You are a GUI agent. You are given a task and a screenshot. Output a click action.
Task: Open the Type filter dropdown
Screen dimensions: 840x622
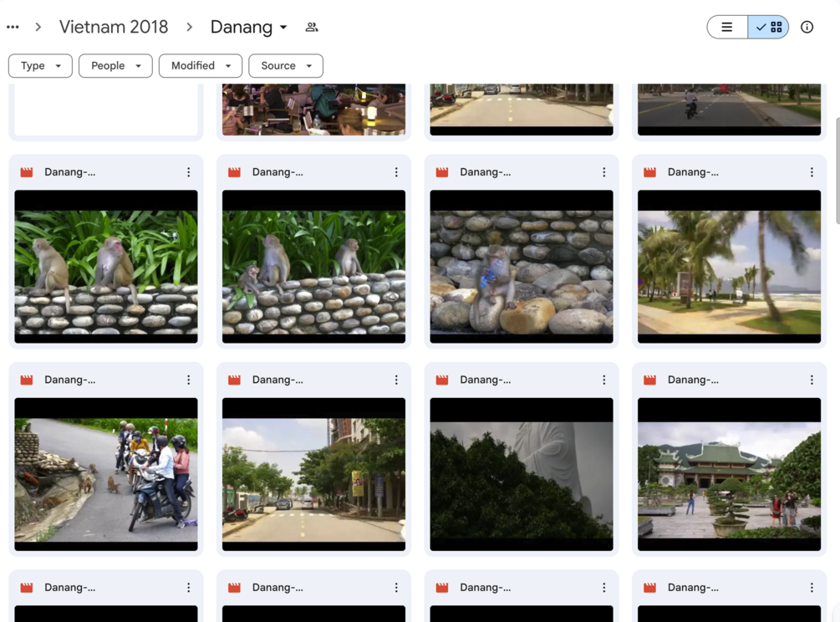click(x=40, y=65)
